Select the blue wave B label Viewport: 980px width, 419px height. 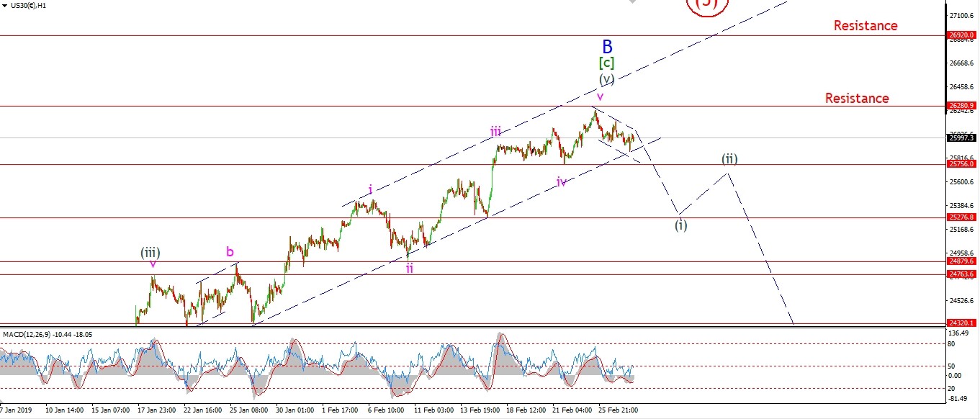point(607,47)
